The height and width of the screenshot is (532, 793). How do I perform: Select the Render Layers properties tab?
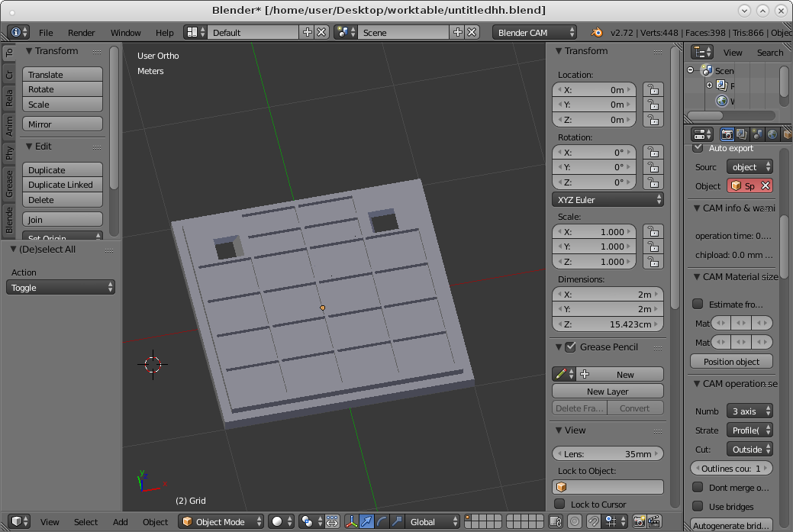[741, 134]
